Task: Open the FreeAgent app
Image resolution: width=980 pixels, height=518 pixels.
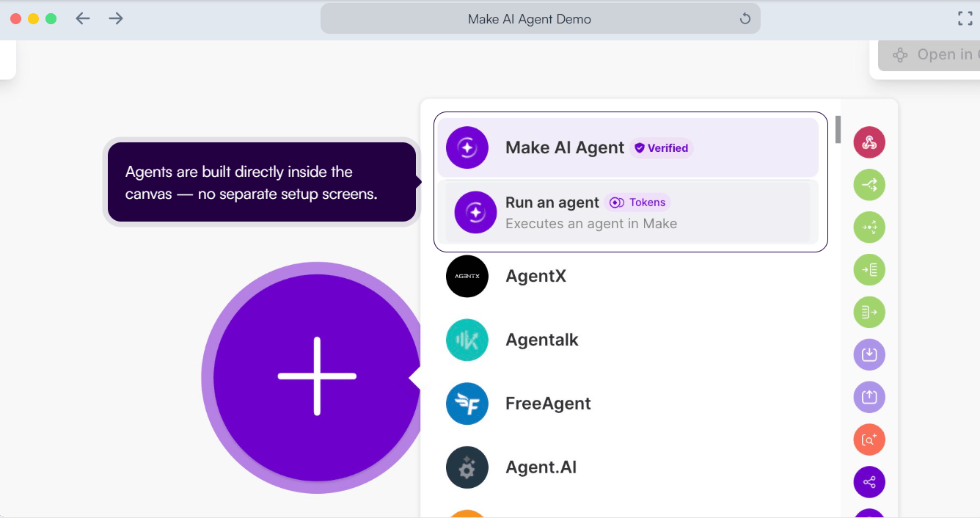Action: [628, 404]
